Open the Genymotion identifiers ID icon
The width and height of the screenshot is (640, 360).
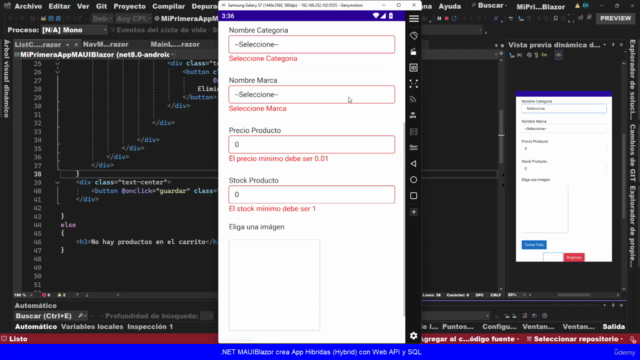(413, 68)
